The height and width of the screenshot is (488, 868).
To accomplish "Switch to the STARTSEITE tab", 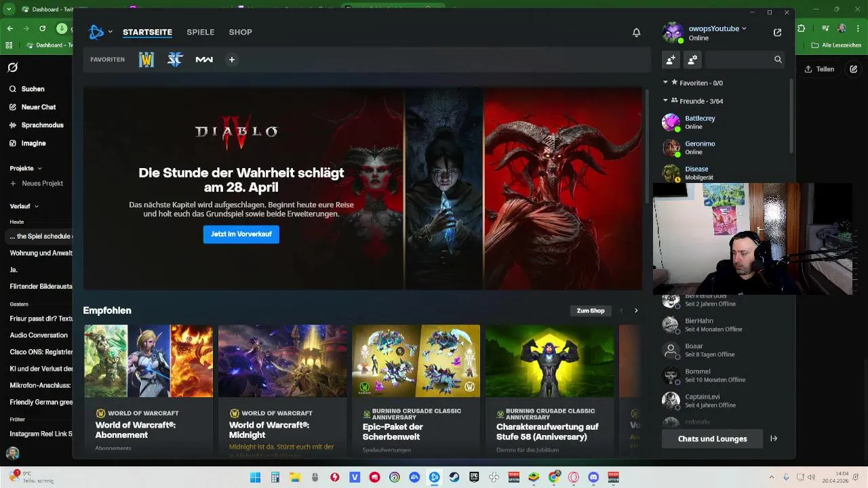I will pos(147,32).
